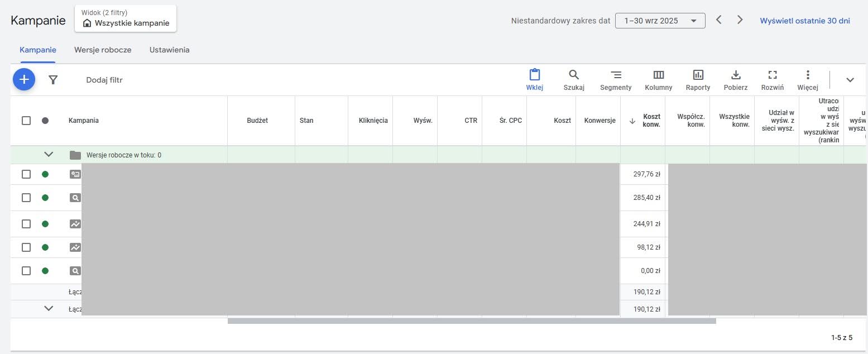Click green status dot in 244,91 zł row

click(45, 224)
